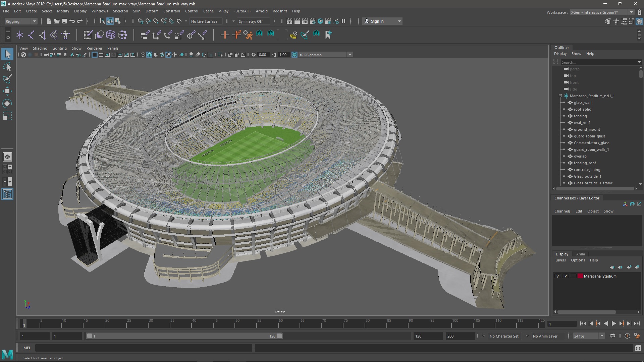The width and height of the screenshot is (644, 362).
Task: Click the time range slider bar
Action: point(184,336)
